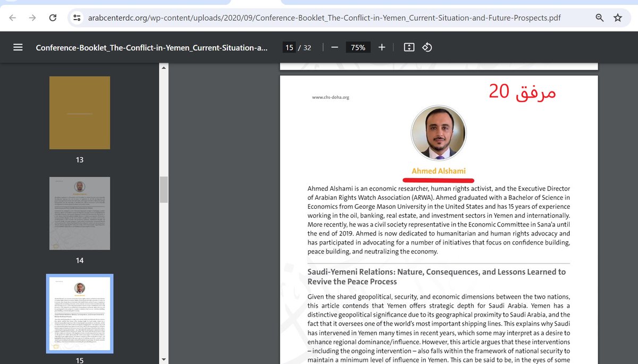Zoom in with the plus button
The image size is (638, 364).
point(382,47)
